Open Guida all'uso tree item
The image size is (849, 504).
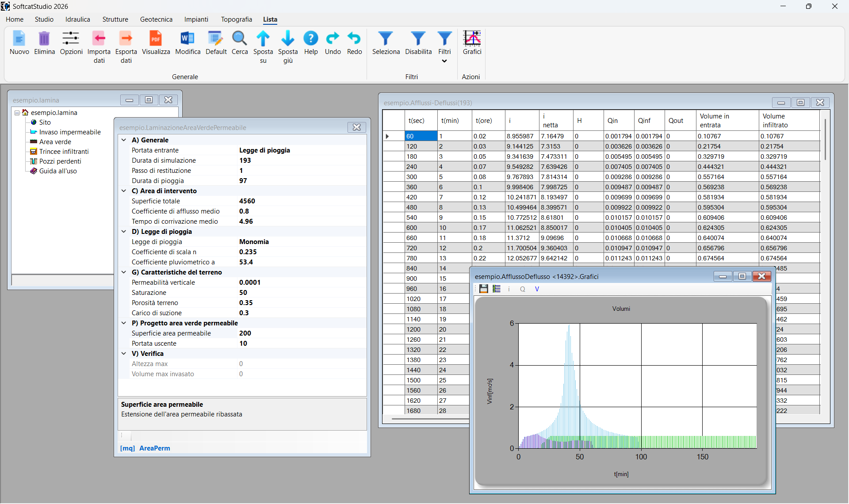point(58,171)
